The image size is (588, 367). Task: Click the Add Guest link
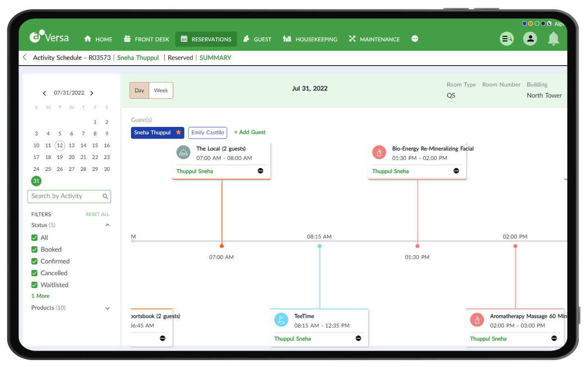[250, 132]
